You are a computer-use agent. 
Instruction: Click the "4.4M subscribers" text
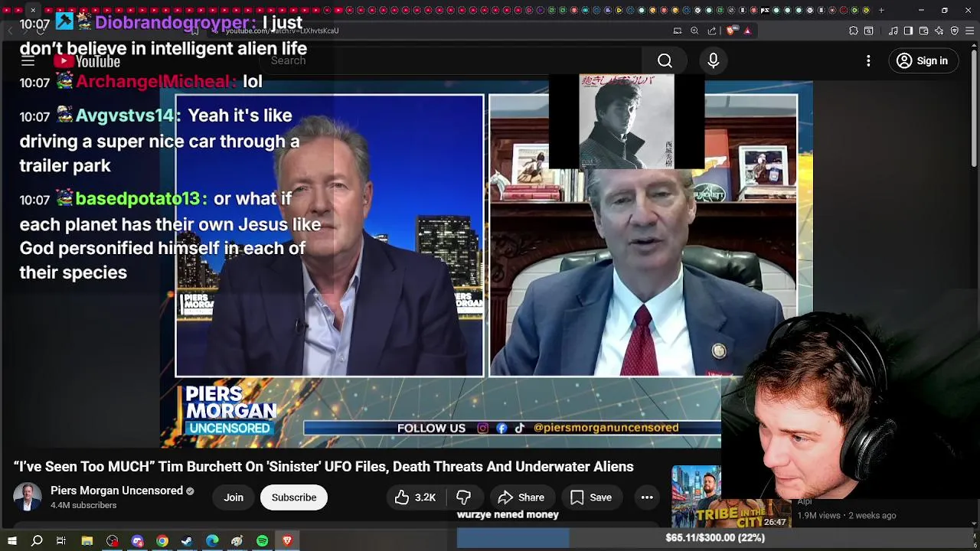tap(83, 506)
